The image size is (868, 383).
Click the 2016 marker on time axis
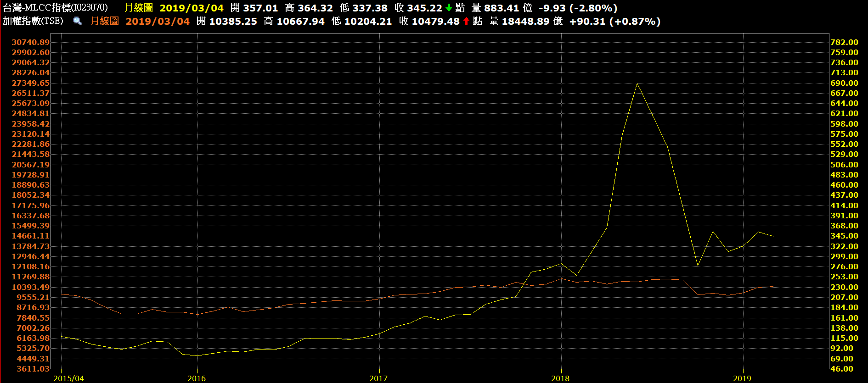197,378
